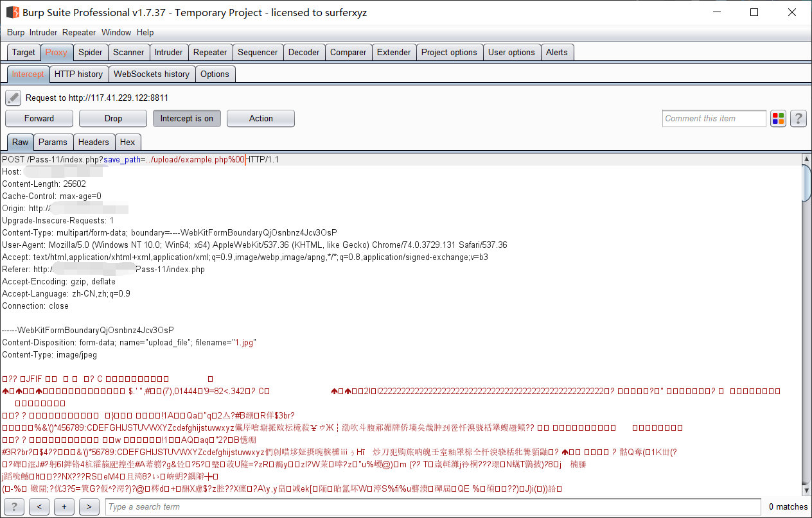This screenshot has width=812, height=518.
Task: Click the search term input field
Action: [x=433, y=506]
